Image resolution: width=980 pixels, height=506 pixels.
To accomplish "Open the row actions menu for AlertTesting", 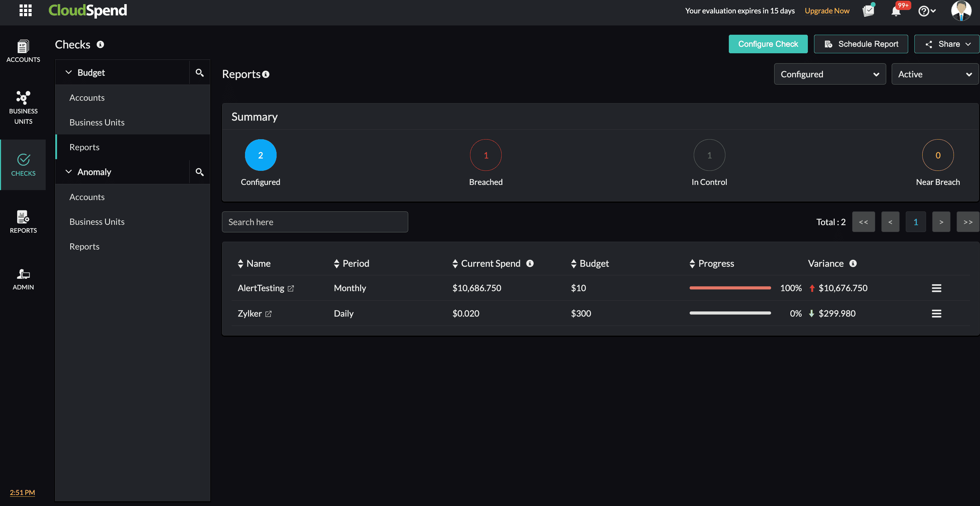I will click(936, 288).
